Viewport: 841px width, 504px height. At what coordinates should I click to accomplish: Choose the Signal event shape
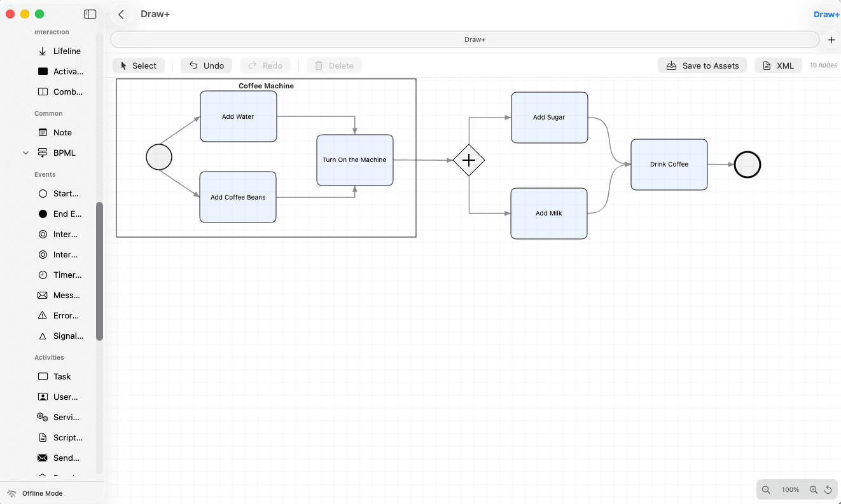tap(60, 336)
